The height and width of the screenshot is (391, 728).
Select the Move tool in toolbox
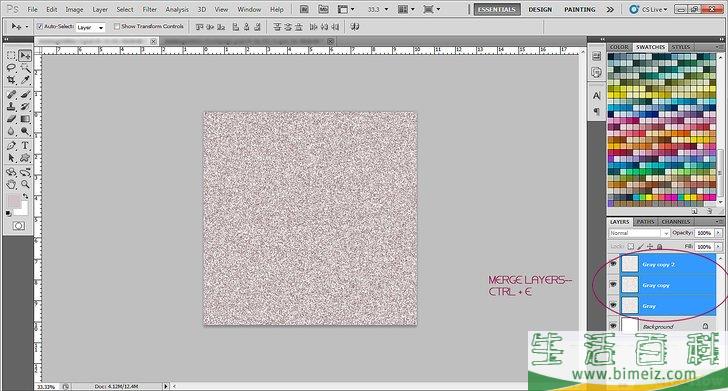(x=25, y=56)
